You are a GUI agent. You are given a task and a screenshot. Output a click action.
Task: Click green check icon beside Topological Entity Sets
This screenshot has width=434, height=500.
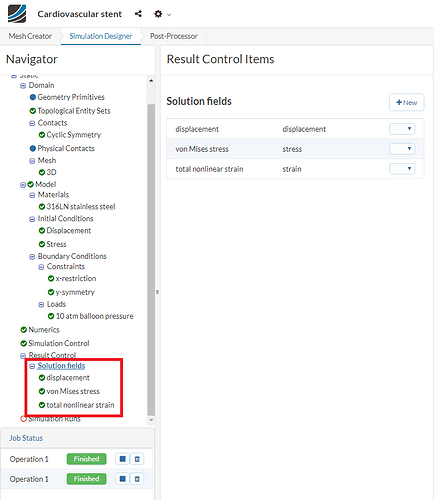coord(33,111)
